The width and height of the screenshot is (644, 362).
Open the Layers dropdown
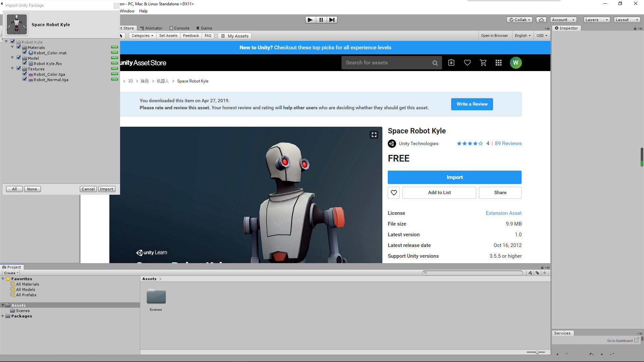pyautogui.click(x=597, y=20)
